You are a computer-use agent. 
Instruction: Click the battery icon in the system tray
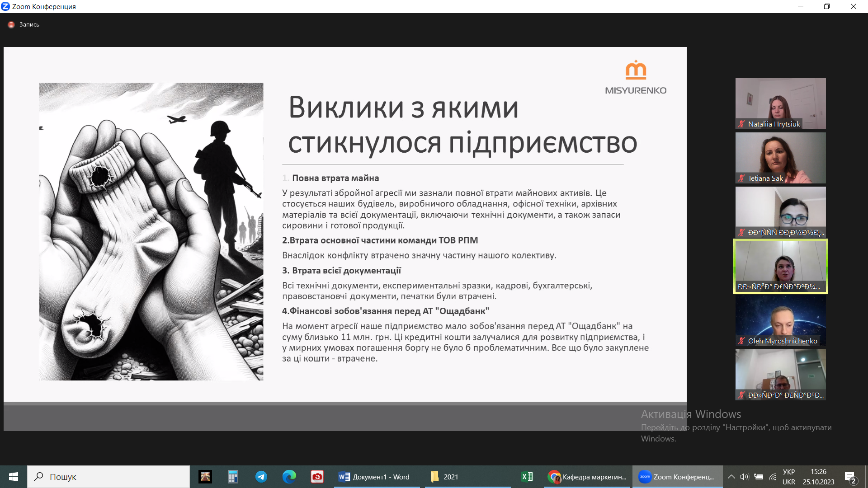pyautogui.click(x=759, y=477)
